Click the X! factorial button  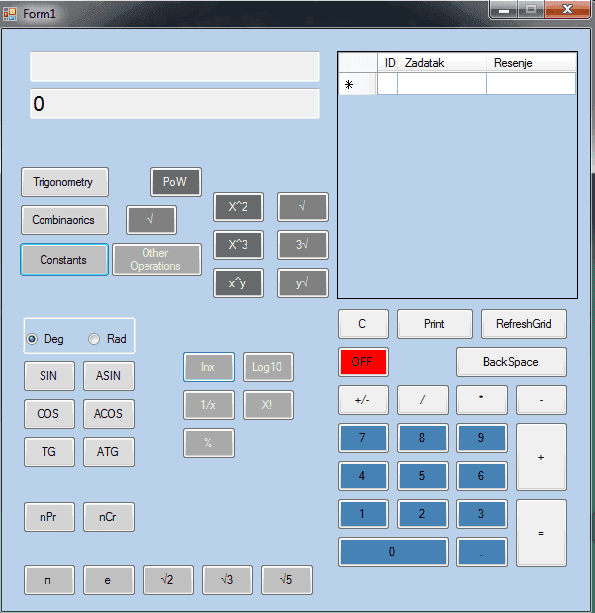[x=268, y=405]
